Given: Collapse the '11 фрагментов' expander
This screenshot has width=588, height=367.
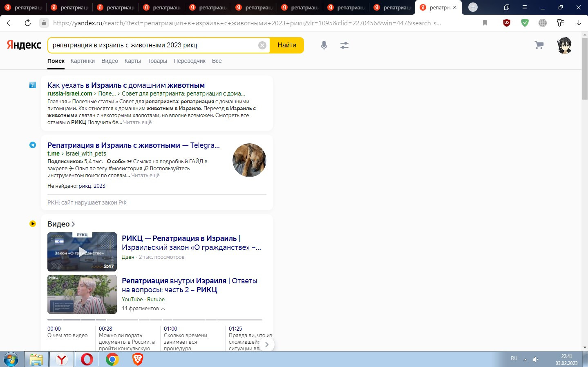Looking at the screenshot, I should tap(143, 309).
